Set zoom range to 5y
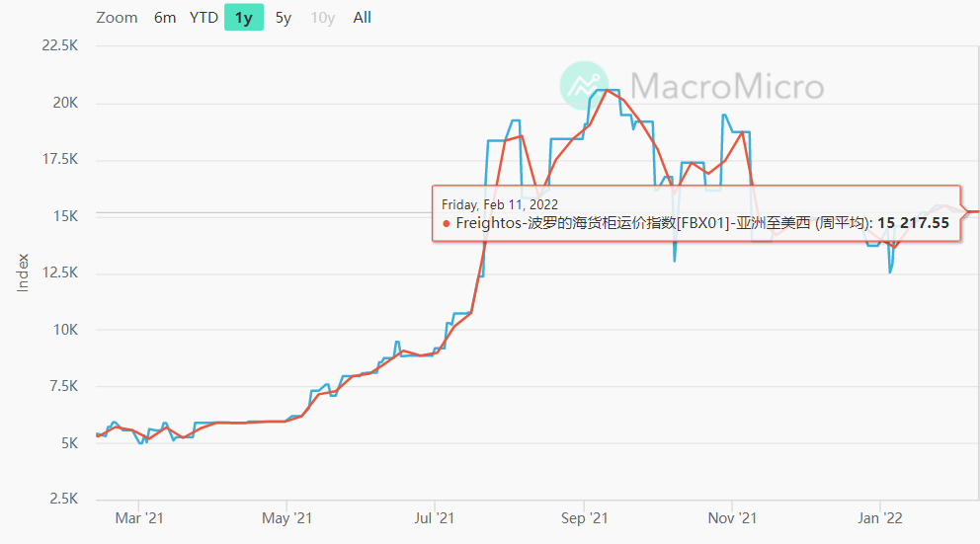Viewport: 980px width, 544px height. 284,18
